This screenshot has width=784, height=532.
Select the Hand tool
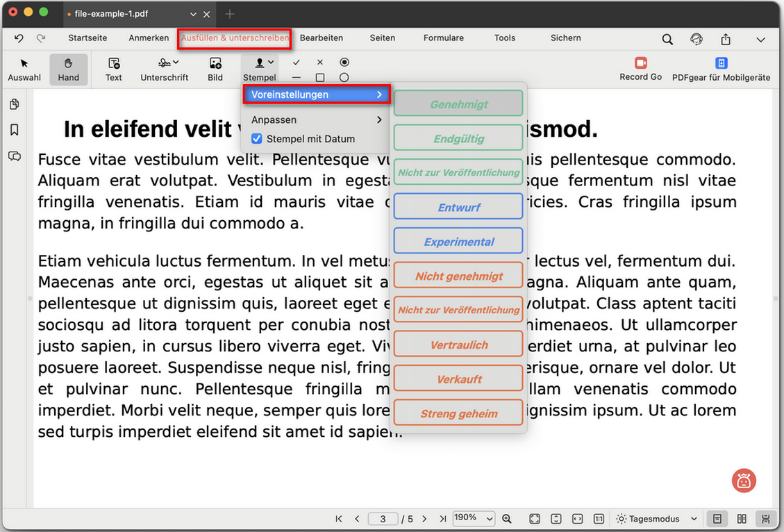pos(68,69)
